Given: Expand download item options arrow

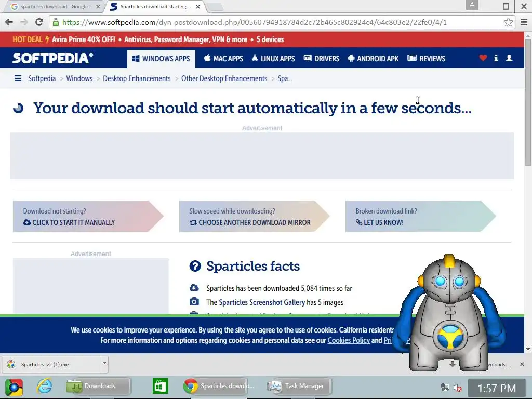Looking at the screenshot, I should pos(104,363).
